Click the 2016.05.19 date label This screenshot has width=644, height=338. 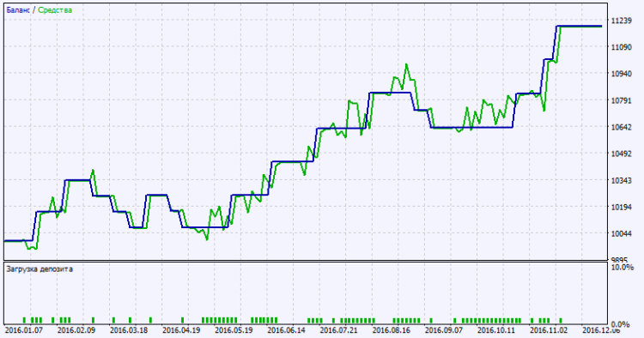point(234,330)
